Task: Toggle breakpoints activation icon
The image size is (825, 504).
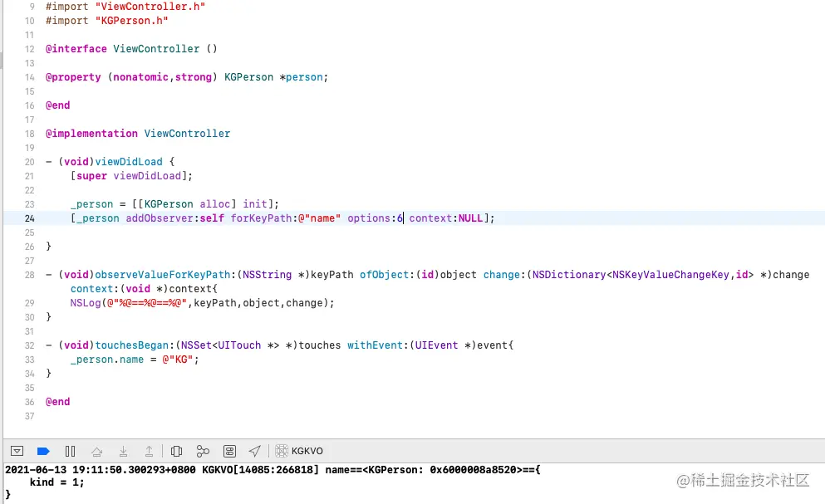Action: click(43, 451)
